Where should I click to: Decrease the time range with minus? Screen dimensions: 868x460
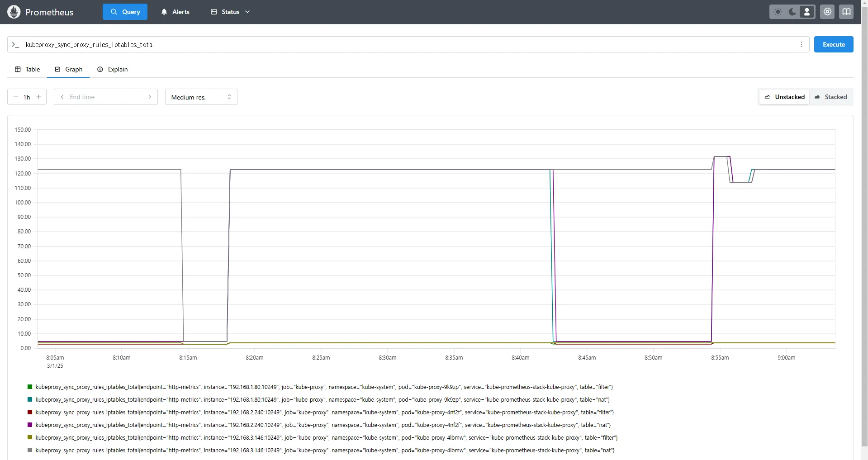(15, 97)
